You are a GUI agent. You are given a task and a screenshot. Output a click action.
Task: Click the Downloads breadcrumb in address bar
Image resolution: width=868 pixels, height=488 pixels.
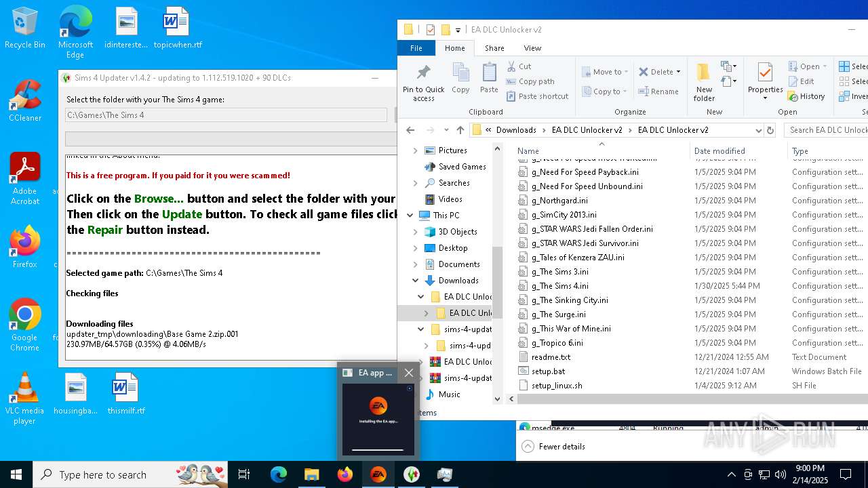click(516, 130)
